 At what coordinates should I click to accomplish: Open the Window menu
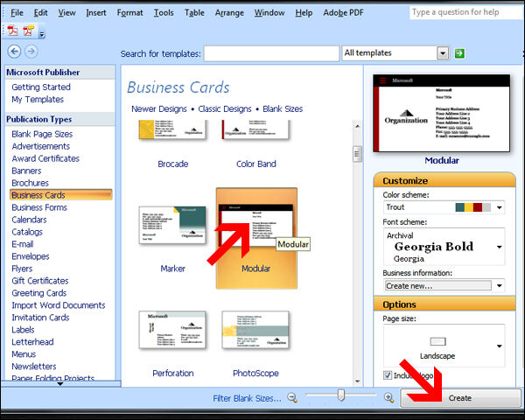tap(269, 13)
